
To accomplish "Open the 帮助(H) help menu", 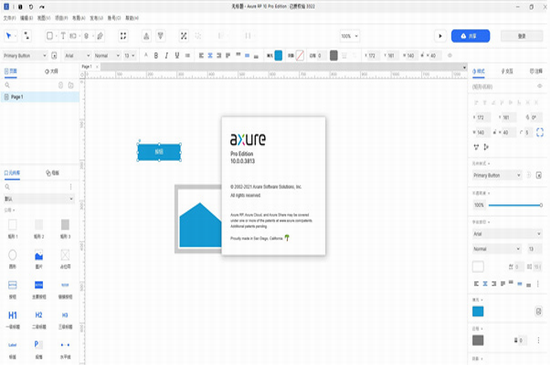I will pos(132,18).
